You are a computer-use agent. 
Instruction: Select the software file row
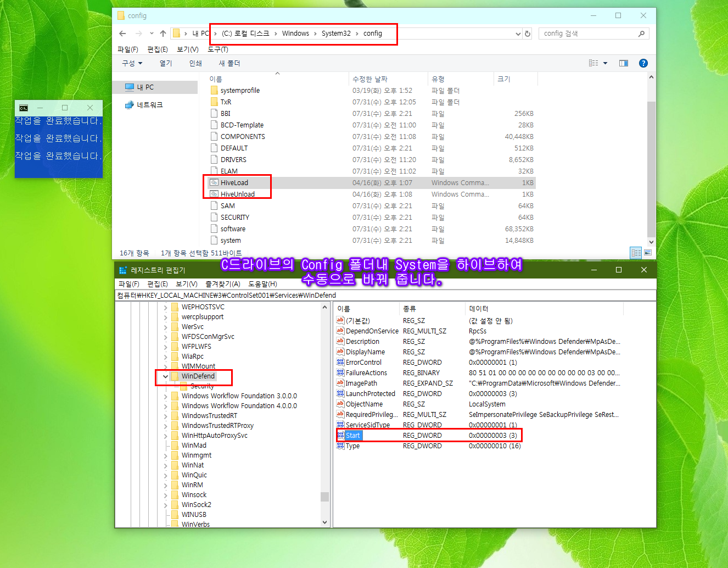coord(372,229)
